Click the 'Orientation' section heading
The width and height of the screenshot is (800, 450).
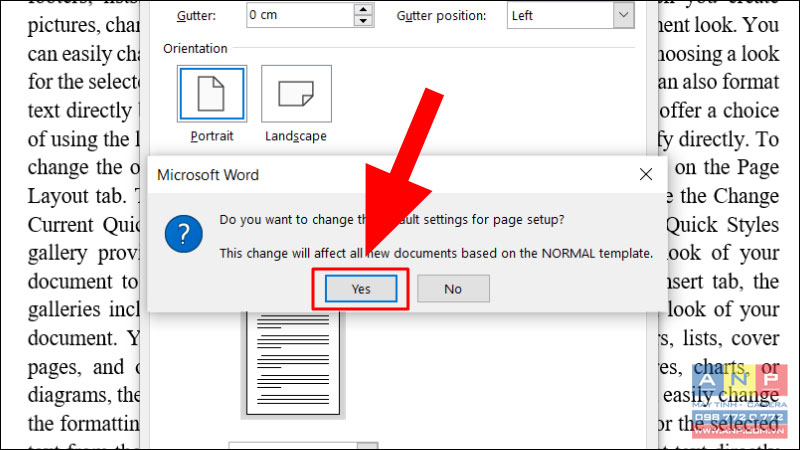[x=195, y=48]
